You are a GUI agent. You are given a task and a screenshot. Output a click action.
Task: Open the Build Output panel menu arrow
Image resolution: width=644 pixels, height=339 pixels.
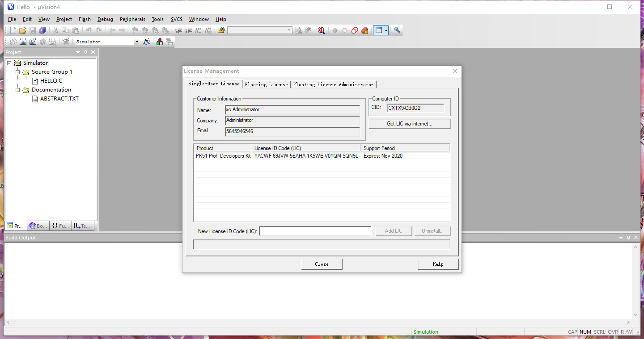pos(620,238)
